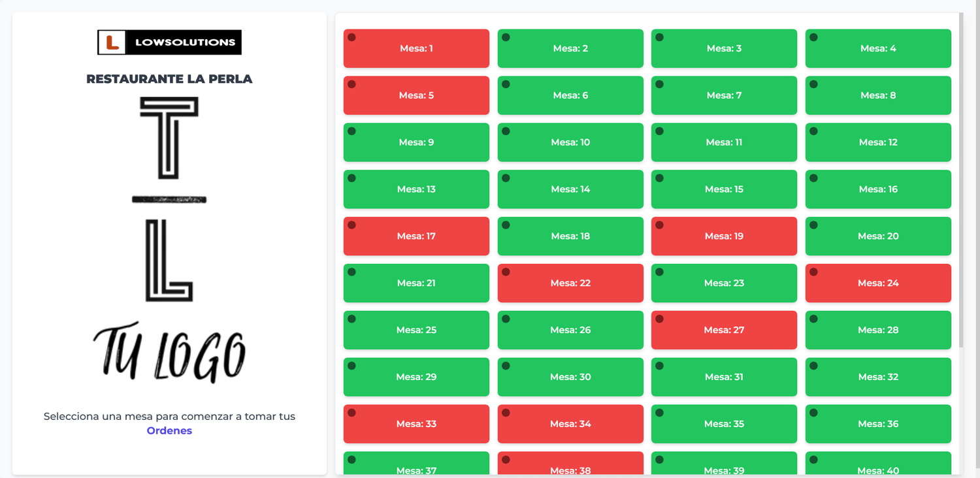
Task: Select the green Mesa: 15 table
Action: point(724,189)
